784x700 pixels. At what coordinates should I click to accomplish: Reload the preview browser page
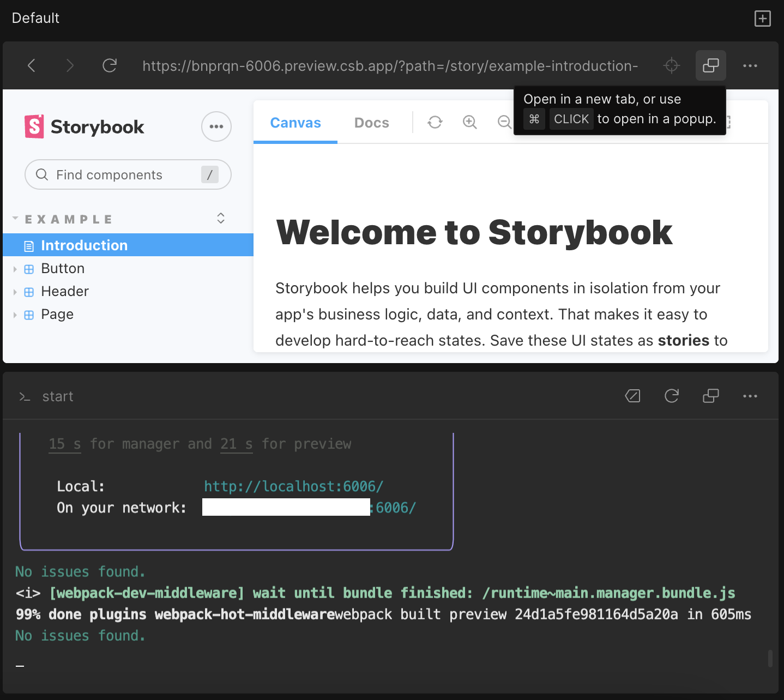click(110, 66)
